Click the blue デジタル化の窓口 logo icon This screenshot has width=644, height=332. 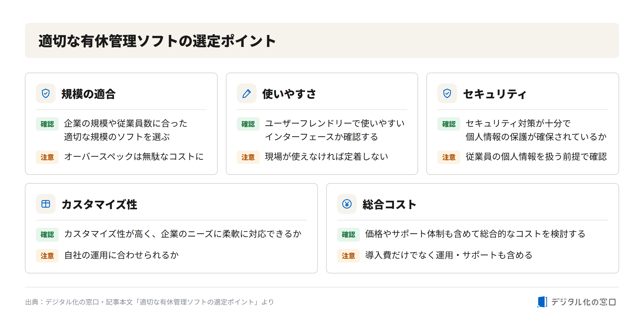[542, 302]
